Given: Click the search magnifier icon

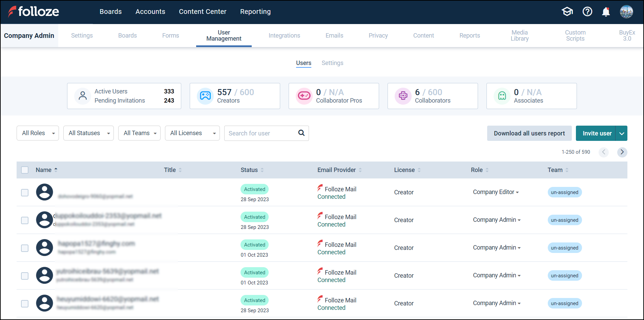Looking at the screenshot, I should (301, 133).
